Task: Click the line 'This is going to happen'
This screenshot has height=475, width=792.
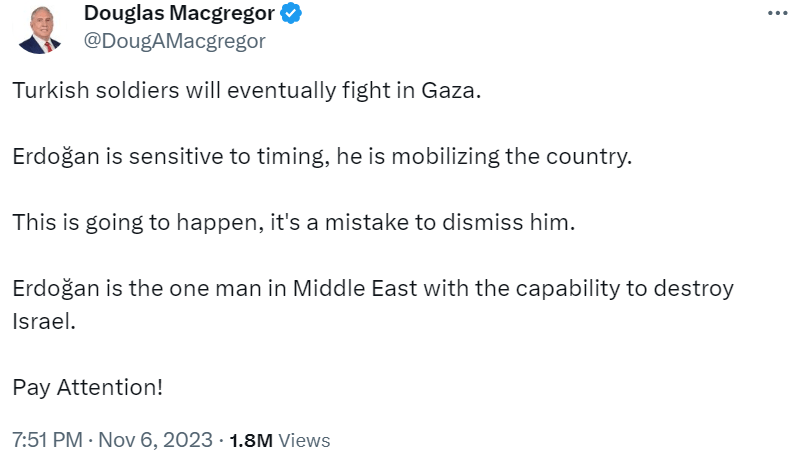Action: click(x=295, y=222)
